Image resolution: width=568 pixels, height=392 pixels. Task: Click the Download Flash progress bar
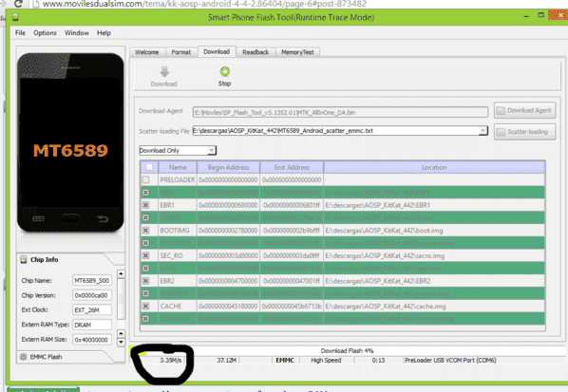pos(348,351)
